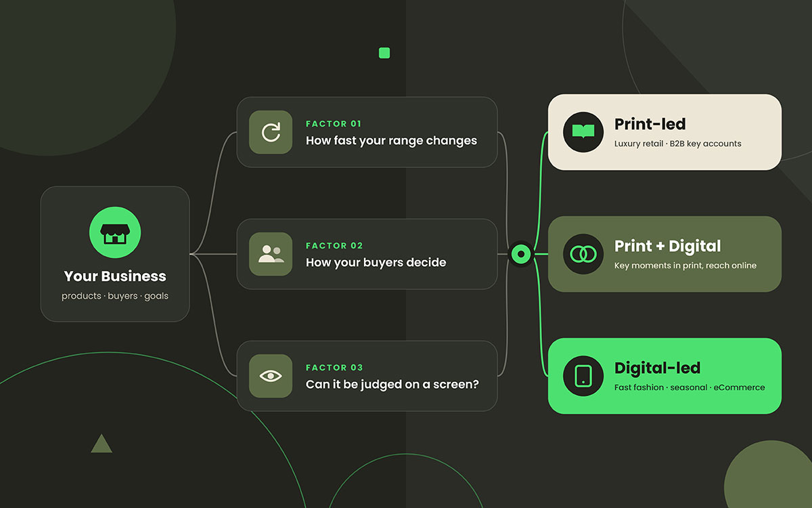Click the FACTOR 01 label
The width and height of the screenshot is (812, 508).
pyautogui.click(x=334, y=124)
